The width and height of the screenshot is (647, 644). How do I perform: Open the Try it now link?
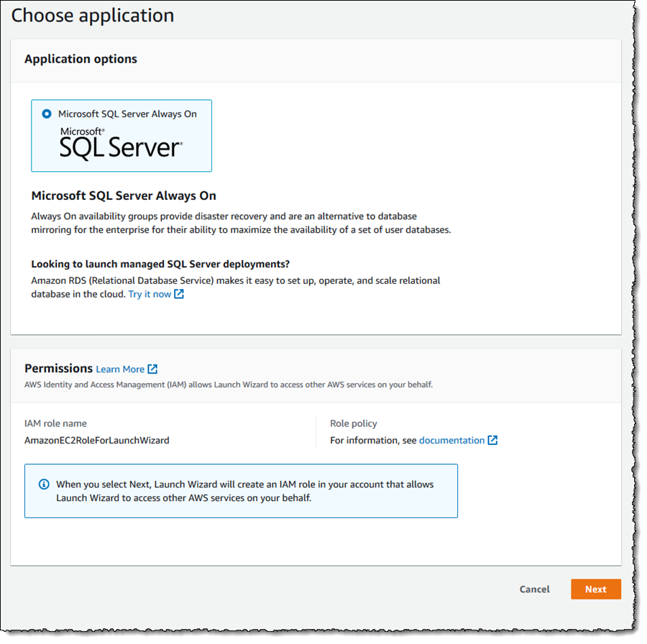pos(150,294)
